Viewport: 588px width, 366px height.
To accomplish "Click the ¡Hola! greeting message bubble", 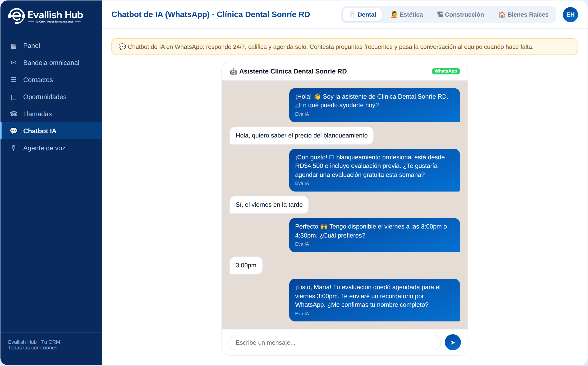I will [374, 105].
